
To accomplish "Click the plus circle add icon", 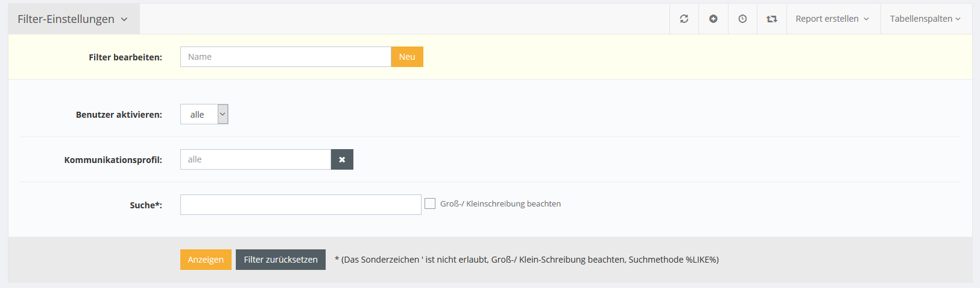I will coord(713,19).
